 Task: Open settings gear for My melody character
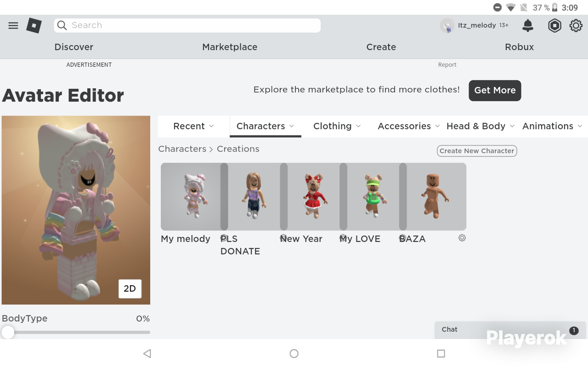[224, 238]
